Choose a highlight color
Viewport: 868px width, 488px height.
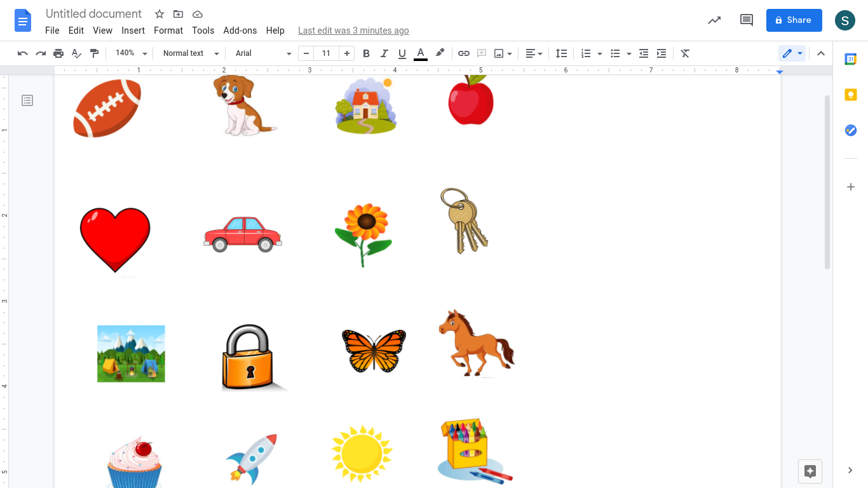[440, 53]
